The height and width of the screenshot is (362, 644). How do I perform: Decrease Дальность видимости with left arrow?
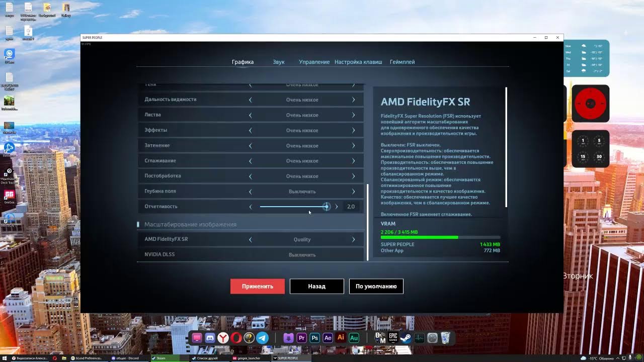251,100
